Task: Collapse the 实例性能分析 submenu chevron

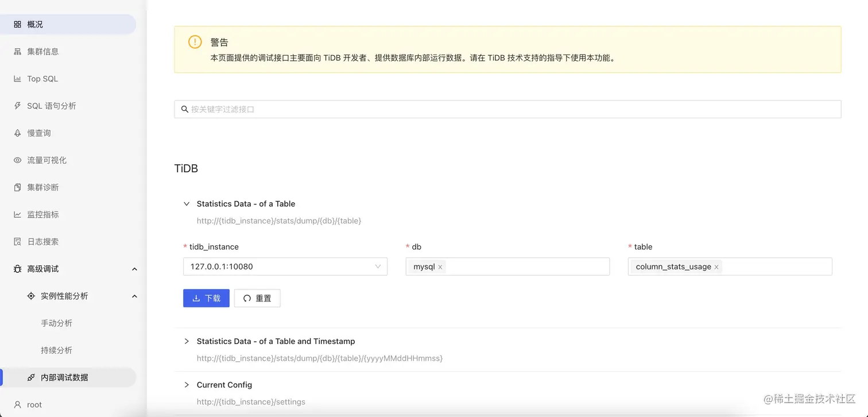Action: click(x=134, y=296)
